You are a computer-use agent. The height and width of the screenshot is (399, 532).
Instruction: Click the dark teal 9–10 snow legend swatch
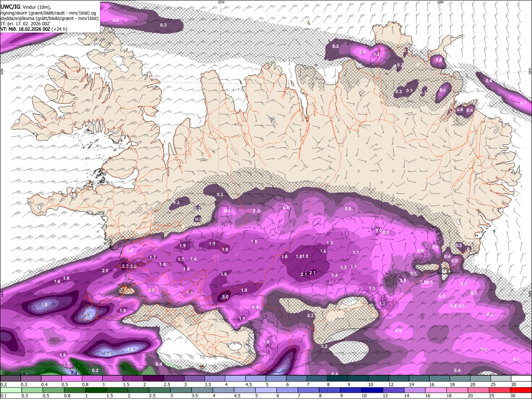click(x=357, y=379)
